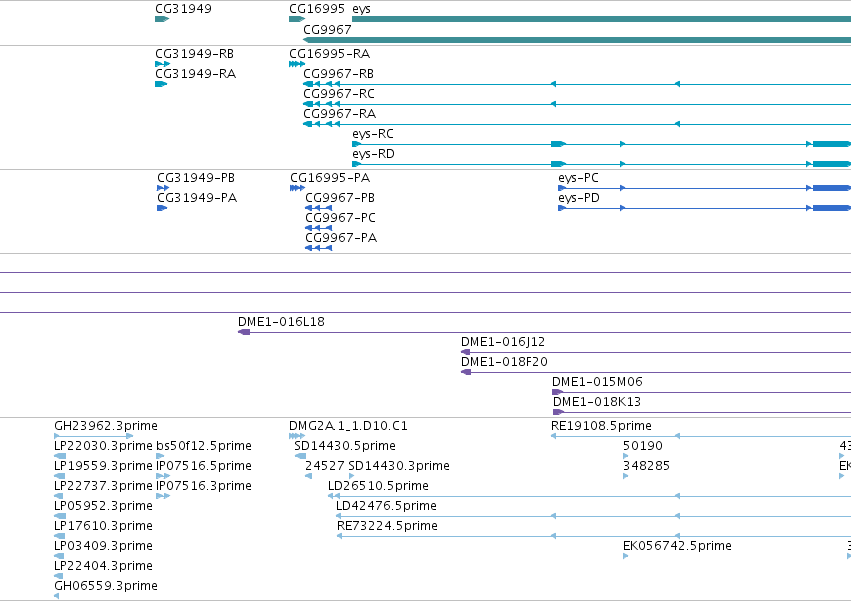Select the RE73224.5prime EST label
This screenshot has height=601, width=851.
(x=388, y=527)
